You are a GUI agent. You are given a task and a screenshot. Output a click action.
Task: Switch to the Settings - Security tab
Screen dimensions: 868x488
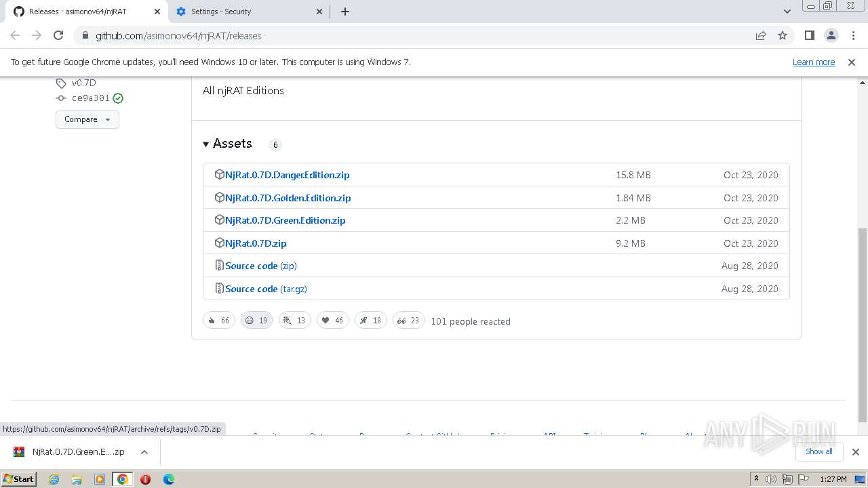pyautogui.click(x=250, y=12)
